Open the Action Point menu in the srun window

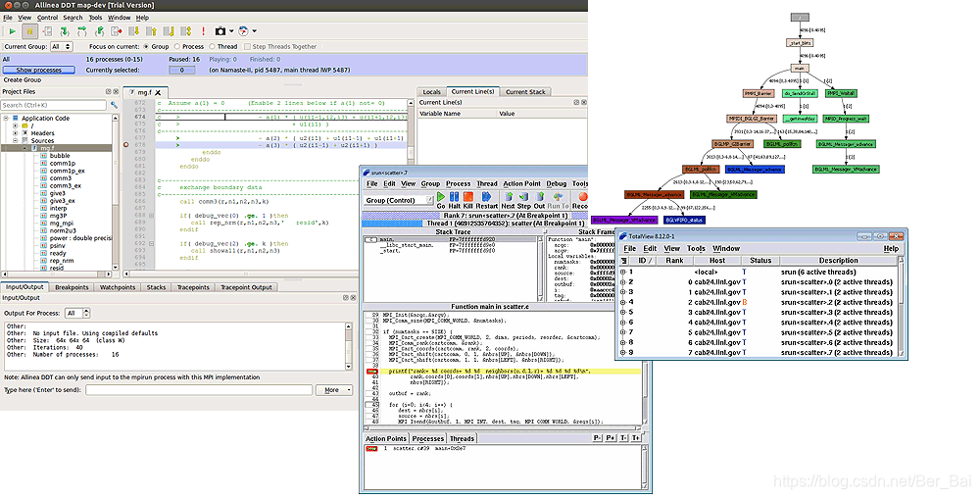click(522, 184)
